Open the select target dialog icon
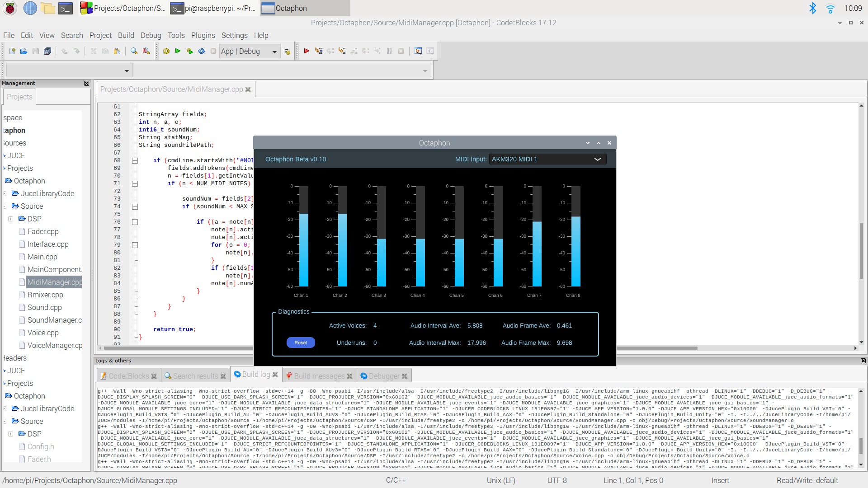Image resolution: width=868 pixels, height=488 pixels. pos(287,51)
